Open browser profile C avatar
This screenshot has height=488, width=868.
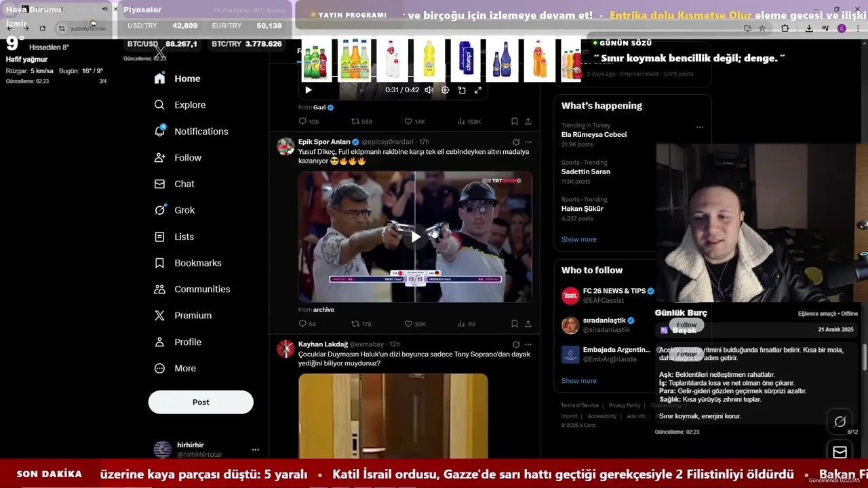coord(842,28)
